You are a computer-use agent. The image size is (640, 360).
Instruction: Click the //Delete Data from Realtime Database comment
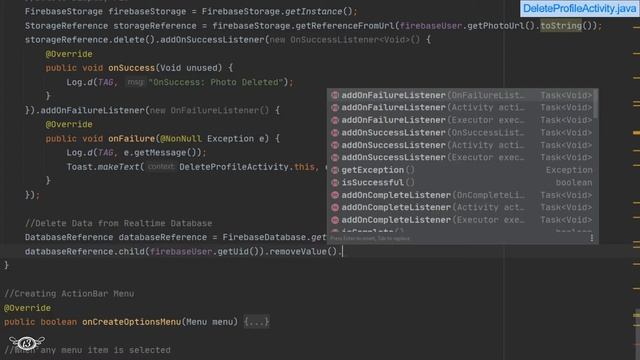(x=118, y=223)
